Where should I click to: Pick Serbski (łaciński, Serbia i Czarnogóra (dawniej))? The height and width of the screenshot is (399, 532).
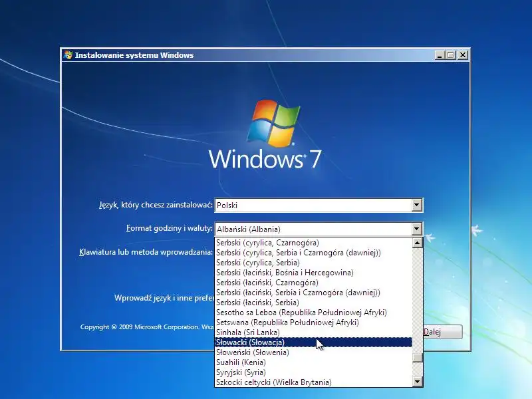tap(314, 293)
